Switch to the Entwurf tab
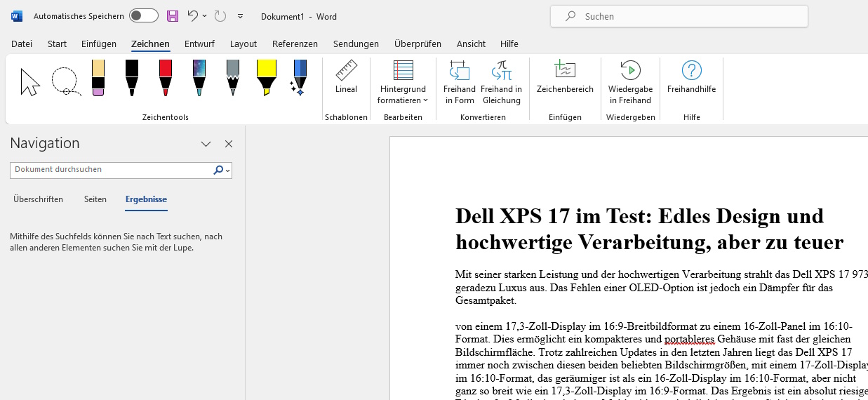868x400 pixels. (199, 44)
